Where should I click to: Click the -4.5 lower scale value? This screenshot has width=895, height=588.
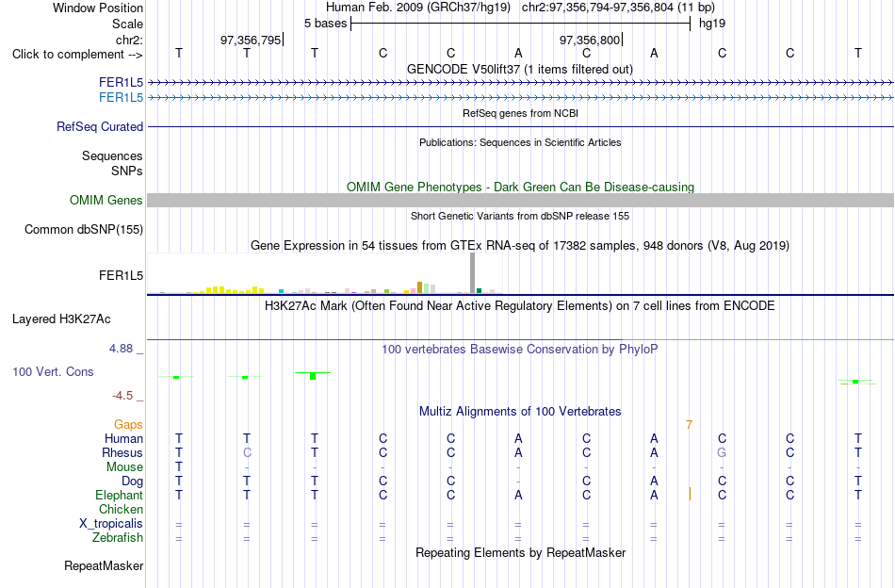tap(122, 396)
